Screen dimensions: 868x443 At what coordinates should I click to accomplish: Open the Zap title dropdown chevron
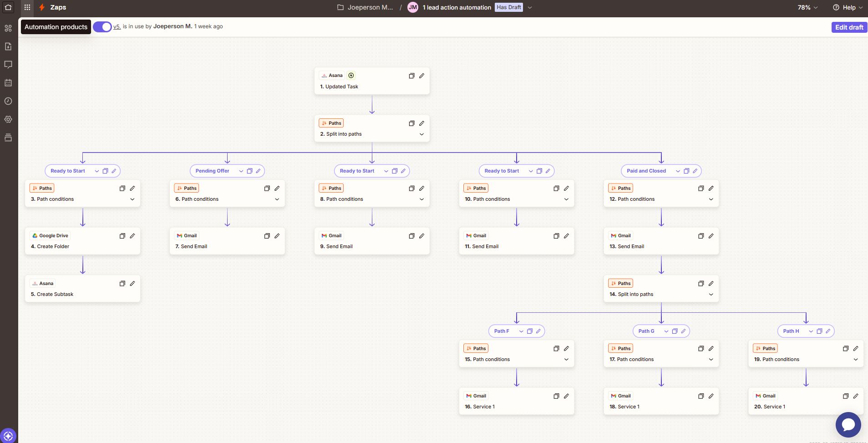(x=530, y=7)
